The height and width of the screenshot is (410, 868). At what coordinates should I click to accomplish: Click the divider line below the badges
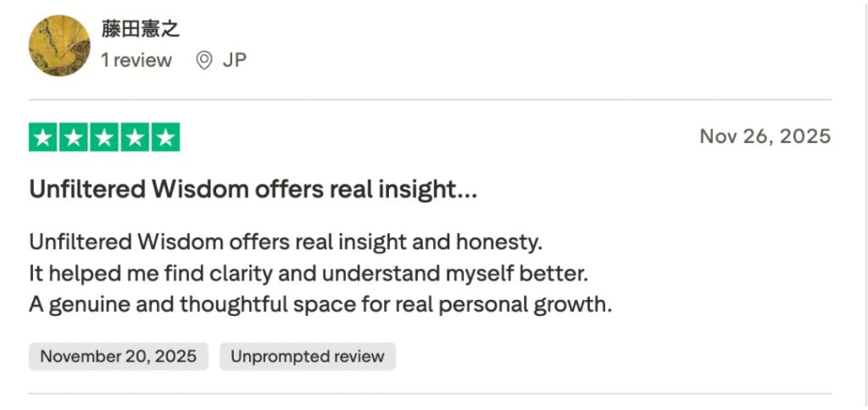pos(431,393)
